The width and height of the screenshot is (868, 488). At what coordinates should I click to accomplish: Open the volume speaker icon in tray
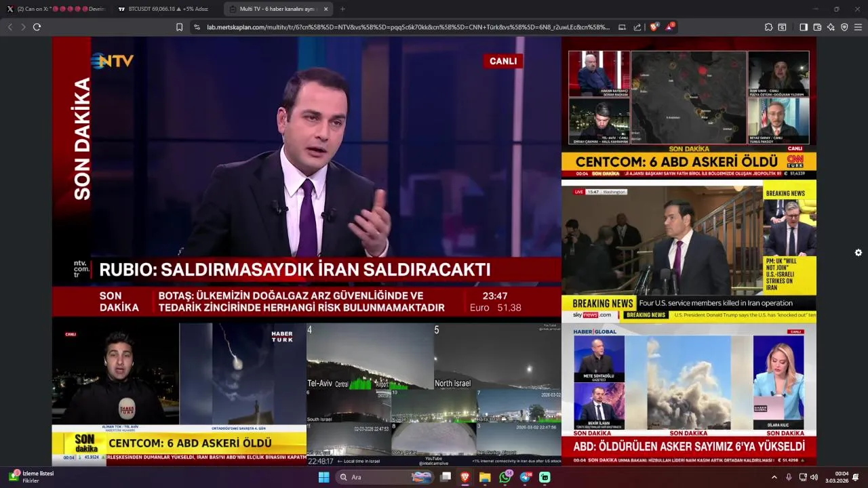pyautogui.click(x=814, y=477)
